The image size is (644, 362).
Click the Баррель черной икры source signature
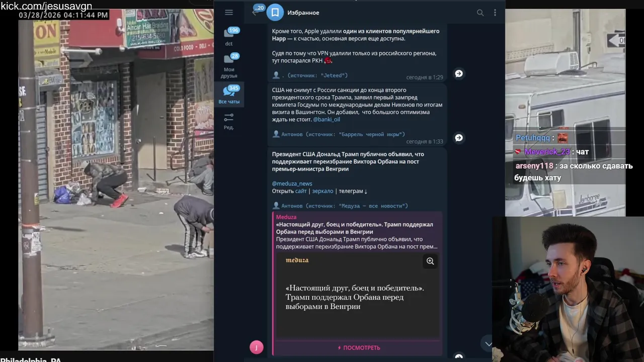click(x=339, y=134)
